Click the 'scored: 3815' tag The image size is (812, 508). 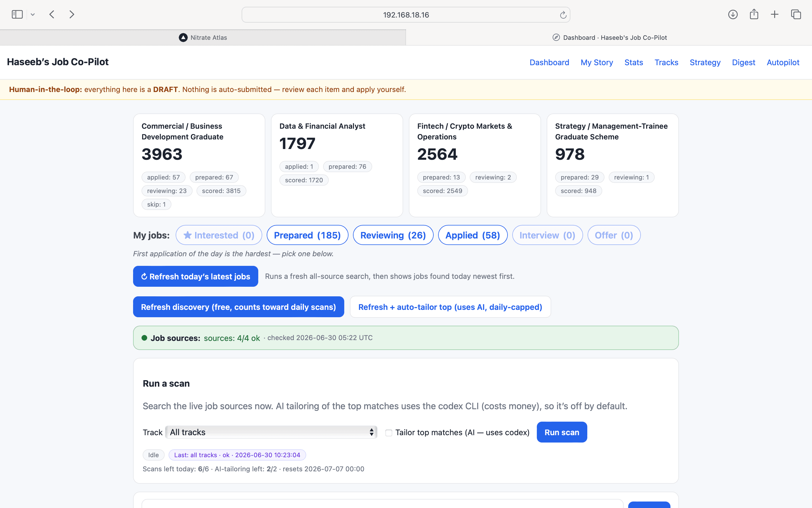[221, 191]
